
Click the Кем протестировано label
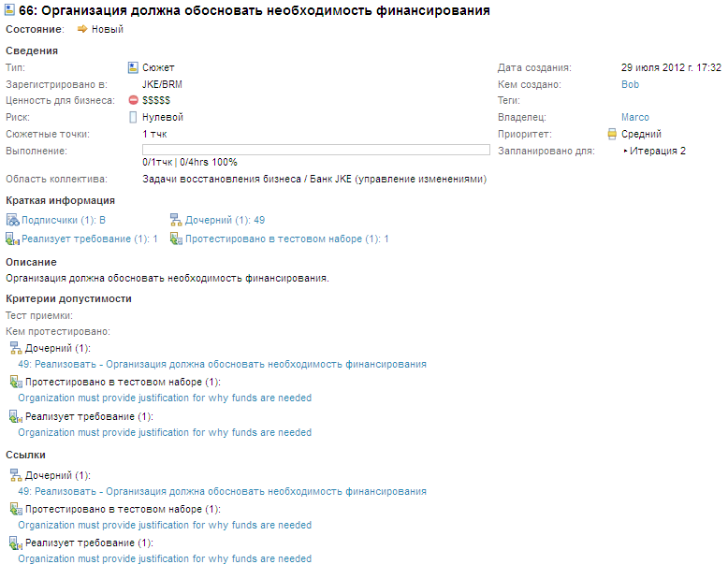58,332
